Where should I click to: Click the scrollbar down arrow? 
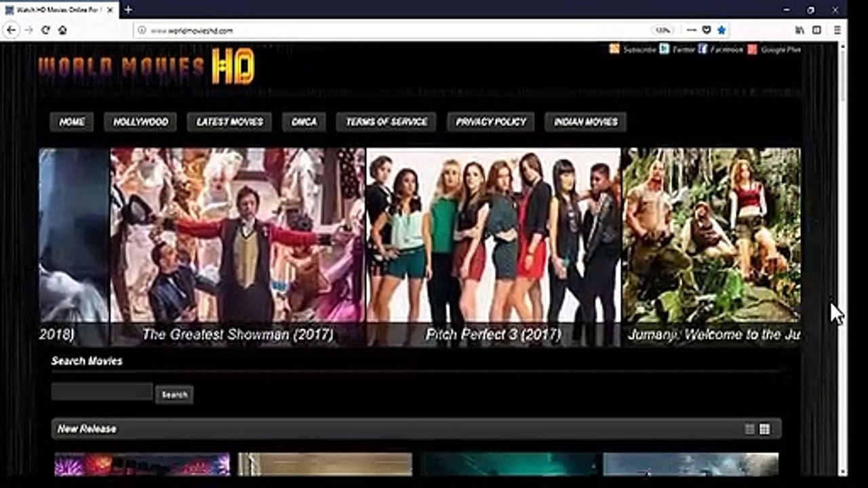tap(843, 472)
